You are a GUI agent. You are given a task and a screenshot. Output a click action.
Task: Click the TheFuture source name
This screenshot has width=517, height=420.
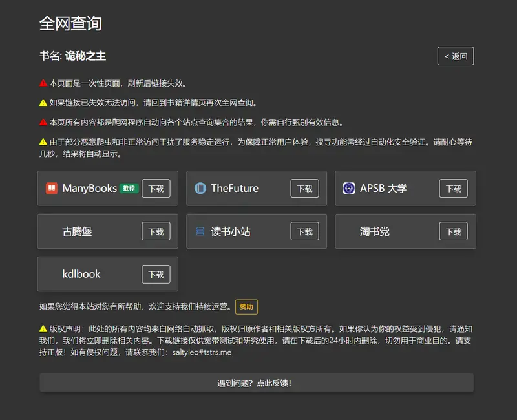coord(235,188)
